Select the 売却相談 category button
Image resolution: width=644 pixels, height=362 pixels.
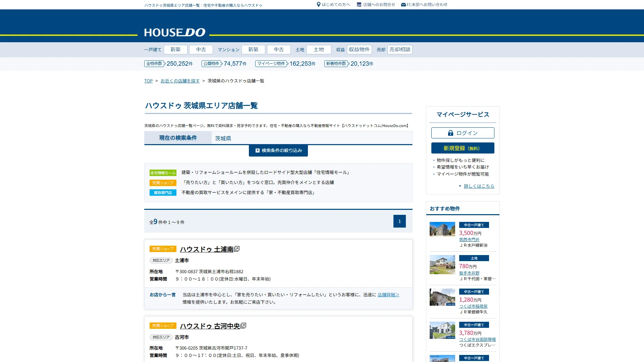400,50
